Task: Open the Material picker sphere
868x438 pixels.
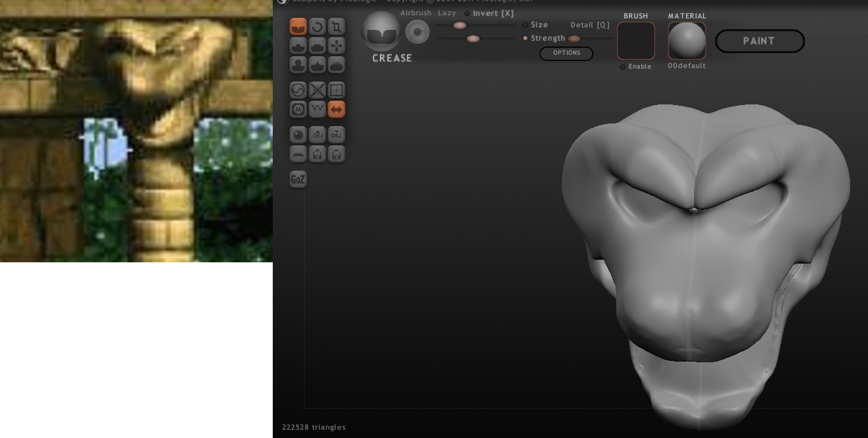Action: (687, 41)
